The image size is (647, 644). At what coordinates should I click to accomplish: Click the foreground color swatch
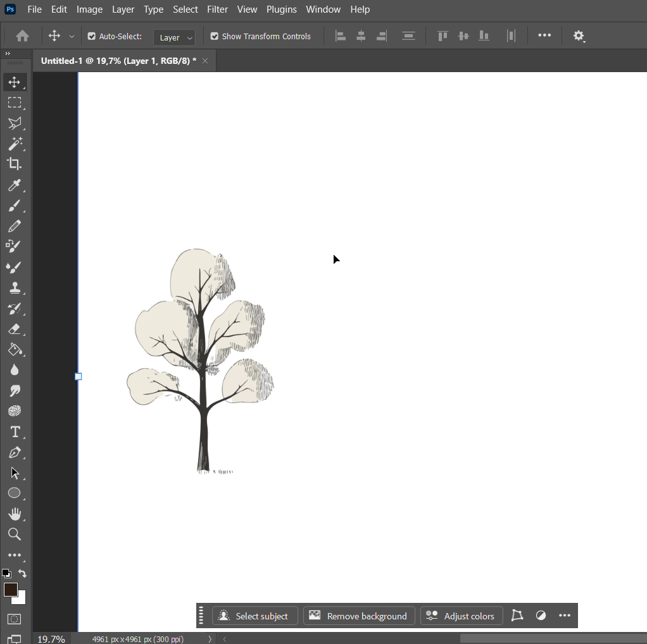tap(10, 590)
